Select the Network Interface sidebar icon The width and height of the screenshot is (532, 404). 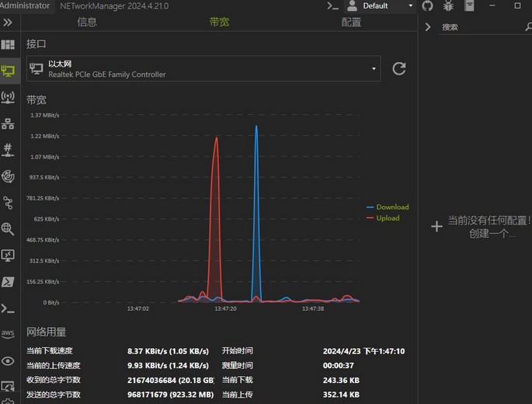coord(8,71)
